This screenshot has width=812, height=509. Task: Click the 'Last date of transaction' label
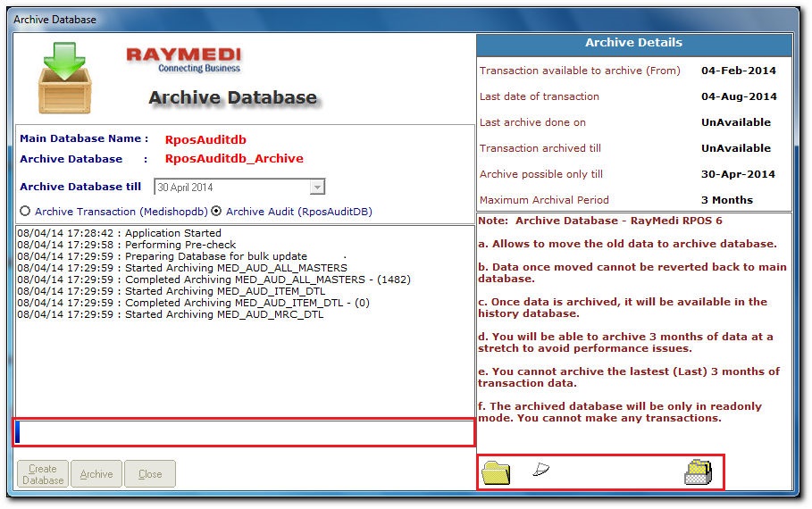pyautogui.click(x=539, y=96)
